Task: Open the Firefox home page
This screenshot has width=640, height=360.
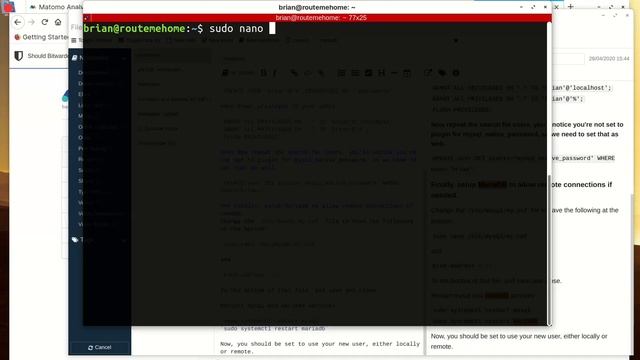Action: point(58,22)
